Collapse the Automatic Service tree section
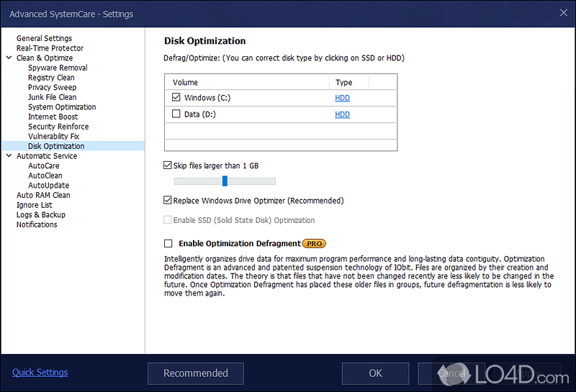Viewport: 576px width, 392px height. pyautogui.click(x=9, y=156)
